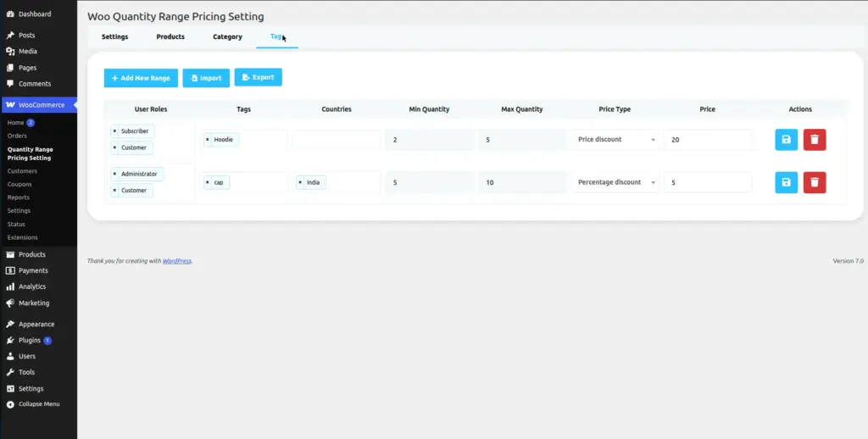The width and height of the screenshot is (868, 439).
Task: Open the Settings tab
Action: click(x=114, y=37)
